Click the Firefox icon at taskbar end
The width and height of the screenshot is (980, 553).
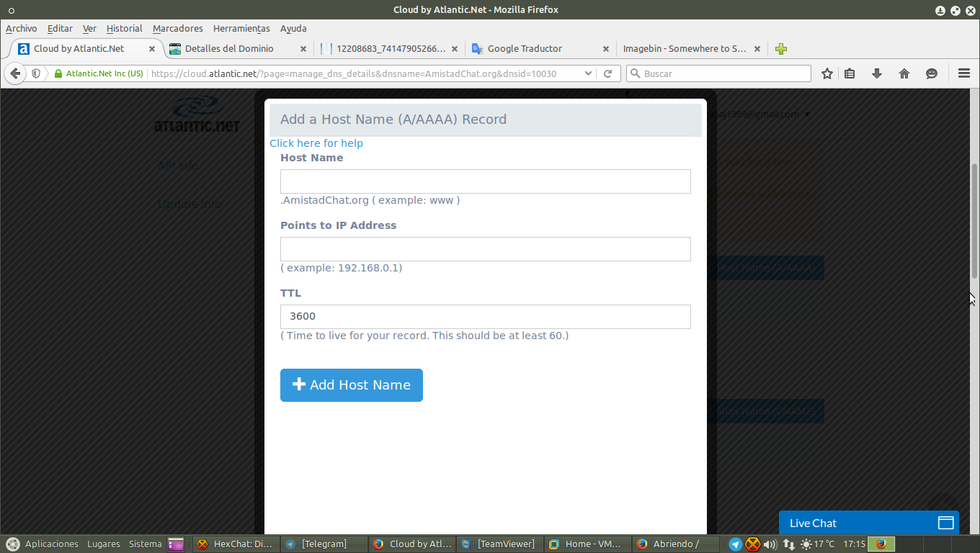tap(881, 544)
